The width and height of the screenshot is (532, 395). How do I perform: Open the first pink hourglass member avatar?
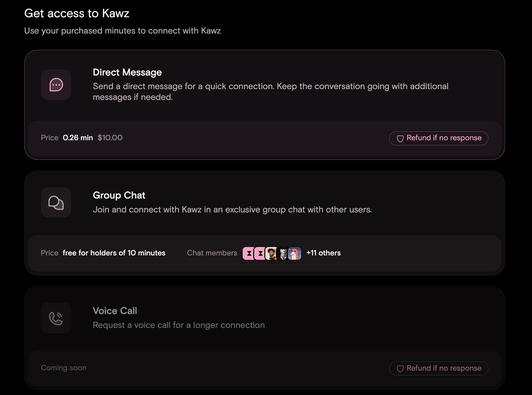(248, 253)
